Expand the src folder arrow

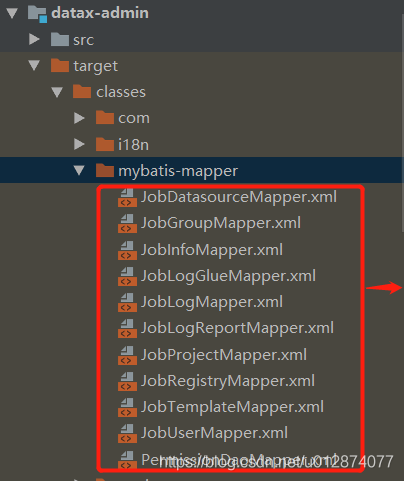tap(34, 39)
